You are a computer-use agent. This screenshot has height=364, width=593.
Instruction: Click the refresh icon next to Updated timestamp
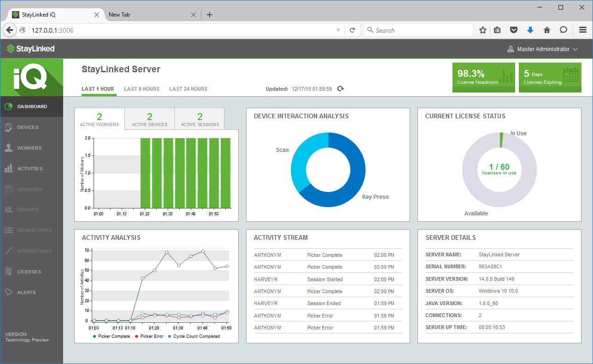[x=340, y=89]
